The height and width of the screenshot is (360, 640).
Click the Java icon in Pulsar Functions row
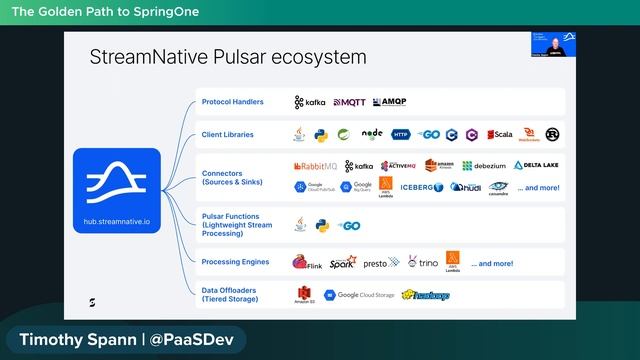coord(300,224)
